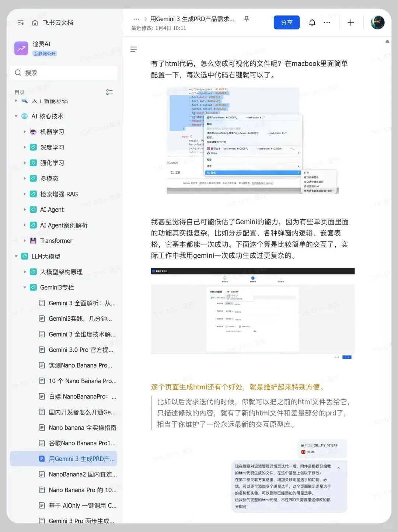The width and height of the screenshot is (398, 532).
Task: Click the plus icon to create new
Action: click(x=351, y=23)
